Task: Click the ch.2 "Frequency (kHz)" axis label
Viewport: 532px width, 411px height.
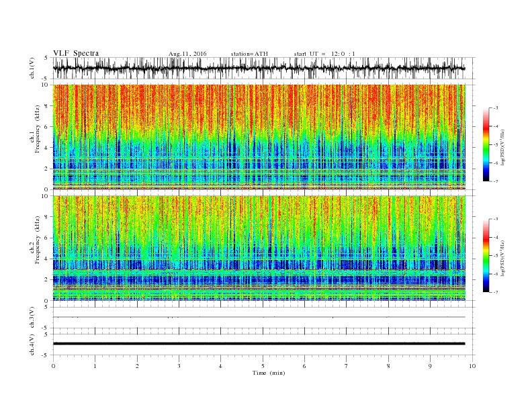Action: (x=38, y=240)
